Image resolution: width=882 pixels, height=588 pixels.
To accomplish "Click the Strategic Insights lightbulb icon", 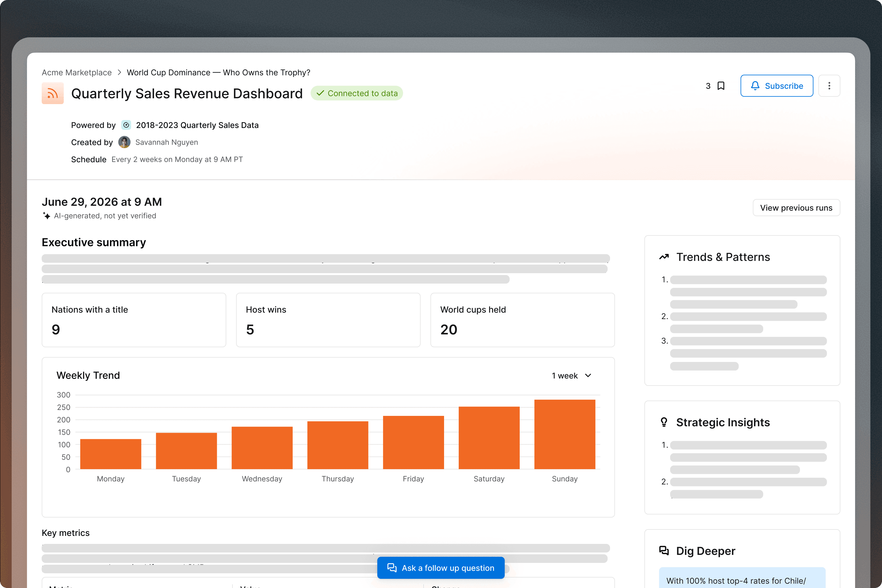I will point(664,422).
